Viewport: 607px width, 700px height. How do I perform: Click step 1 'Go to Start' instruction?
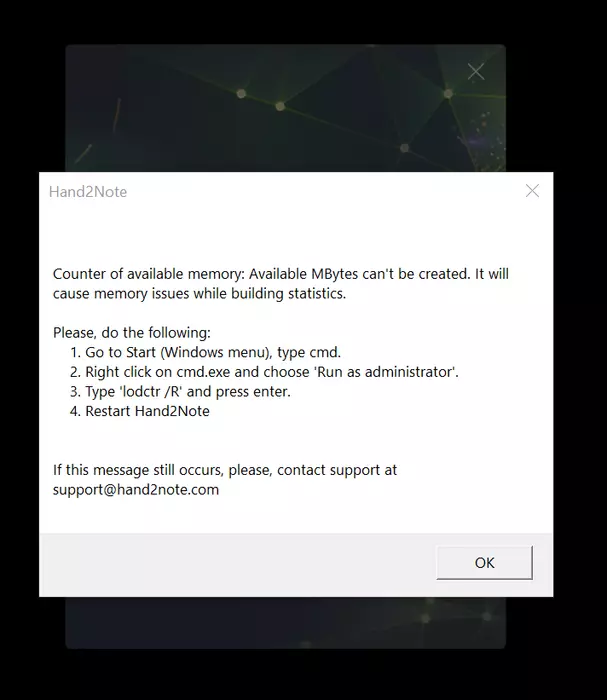point(205,352)
